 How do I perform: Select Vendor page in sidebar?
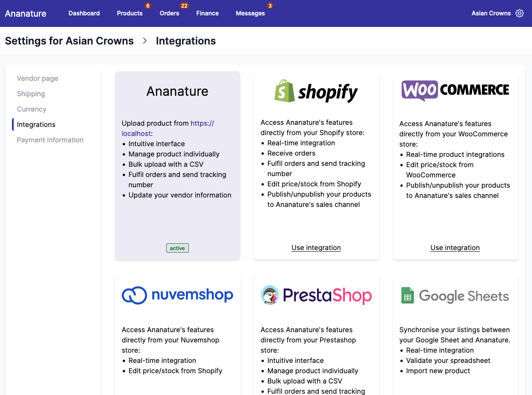click(x=38, y=78)
